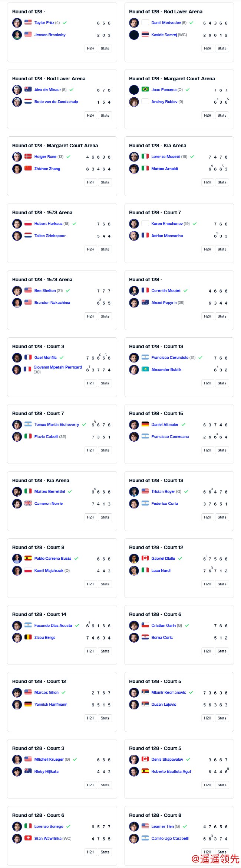Click the Danish flag next to Holger Rune
This screenshot has width=241, height=868.
[28, 156]
